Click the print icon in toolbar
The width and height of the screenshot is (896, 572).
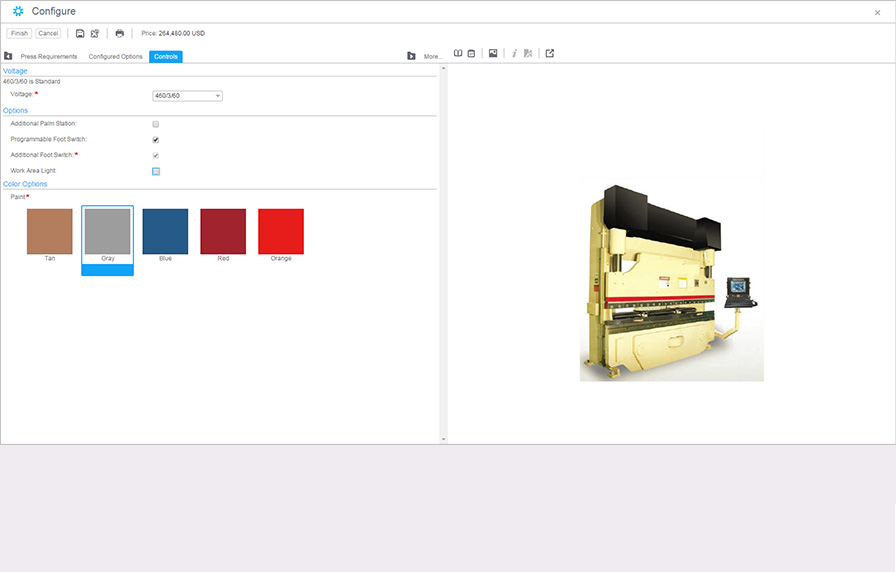[x=120, y=33]
